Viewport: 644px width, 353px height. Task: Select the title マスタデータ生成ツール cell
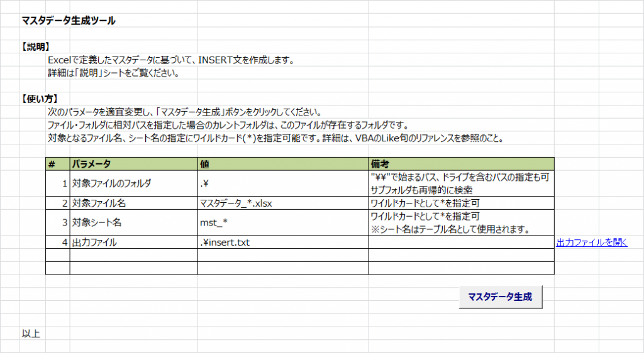pos(68,21)
